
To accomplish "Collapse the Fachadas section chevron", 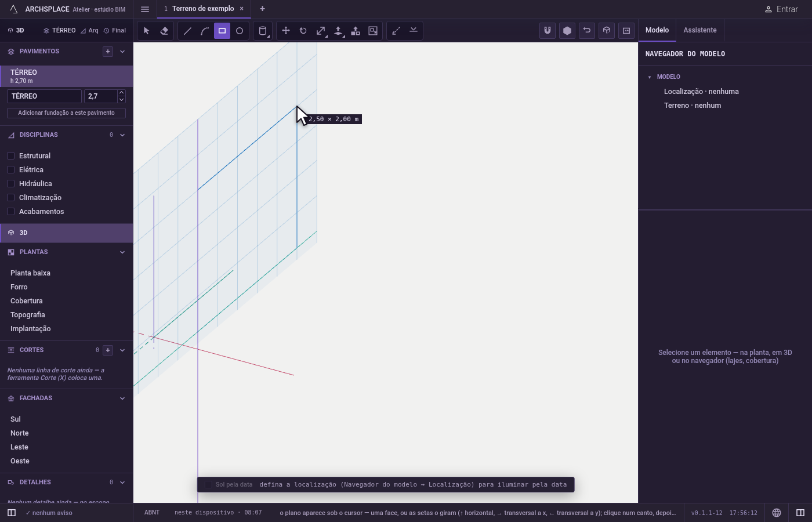I will click(122, 398).
